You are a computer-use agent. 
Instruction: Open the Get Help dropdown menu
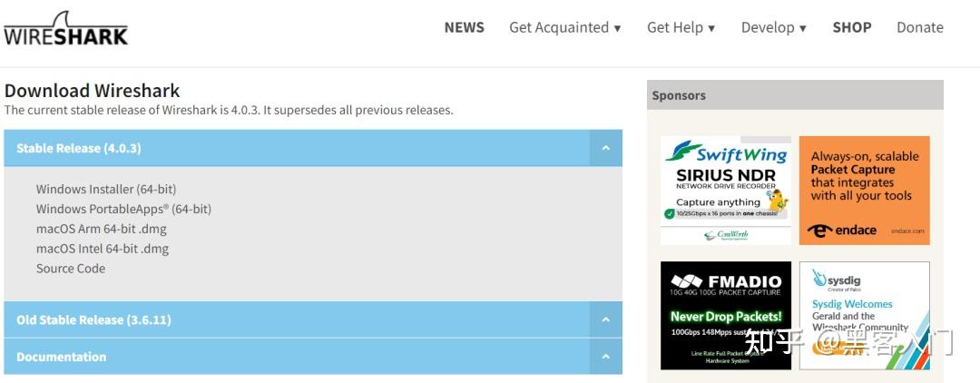pyautogui.click(x=681, y=27)
